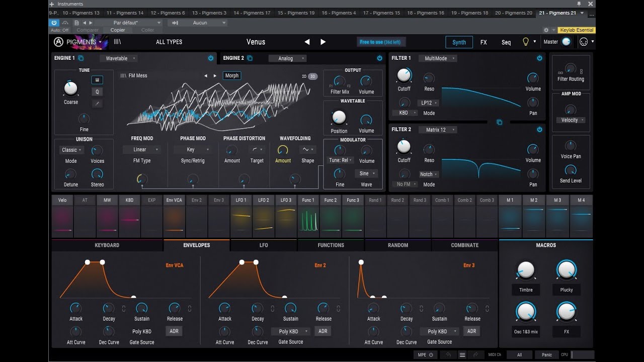Click the Arturia logo icon
644x362 pixels.
tap(58, 42)
